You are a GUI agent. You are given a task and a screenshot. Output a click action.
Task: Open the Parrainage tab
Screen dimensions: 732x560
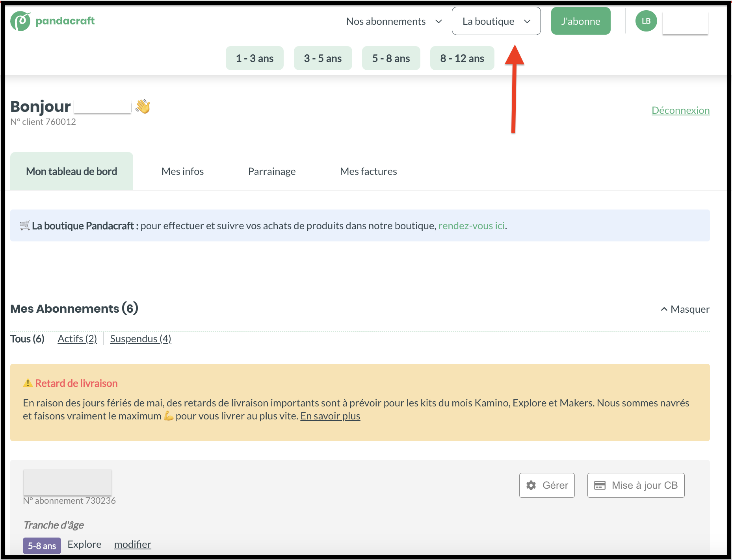click(x=272, y=171)
